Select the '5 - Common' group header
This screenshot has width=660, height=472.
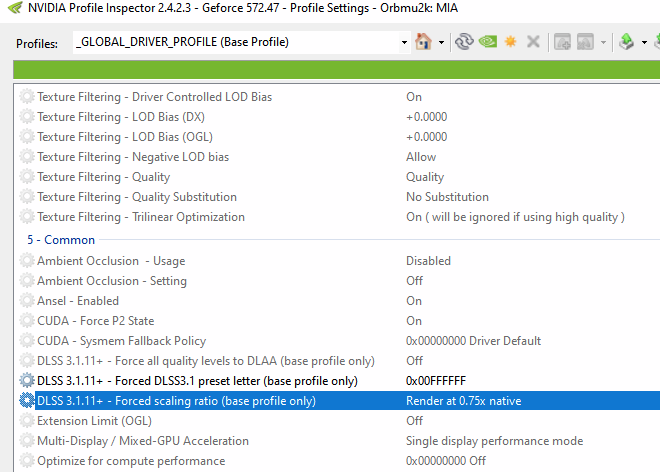[x=61, y=240]
